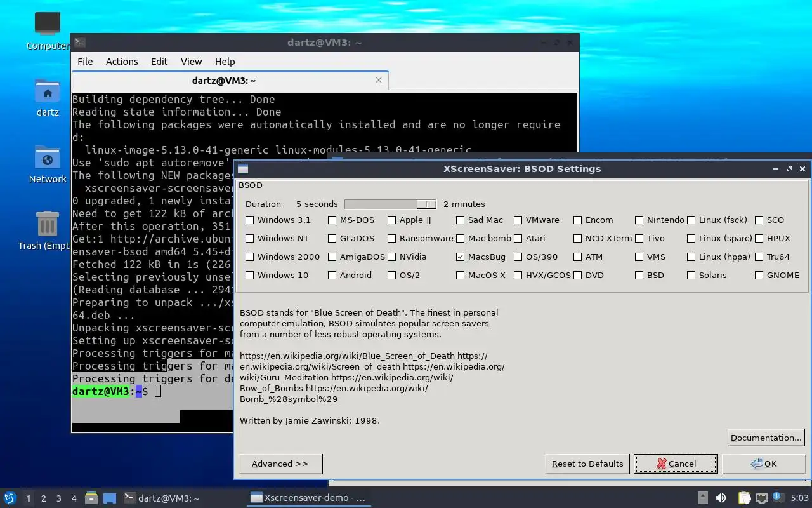The image size is (812, 508).
Task: Switch to Xscreensaver-demo taskbar entry
Action: pos(308,498)
